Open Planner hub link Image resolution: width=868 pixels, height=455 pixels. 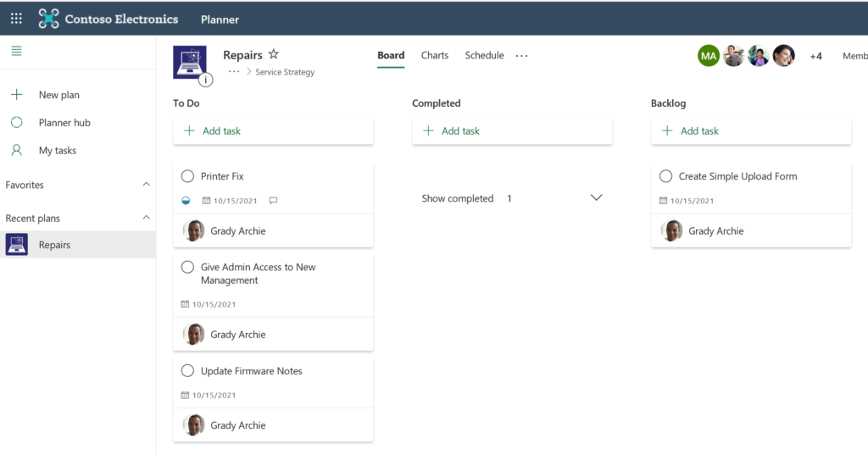pos(64,122)
